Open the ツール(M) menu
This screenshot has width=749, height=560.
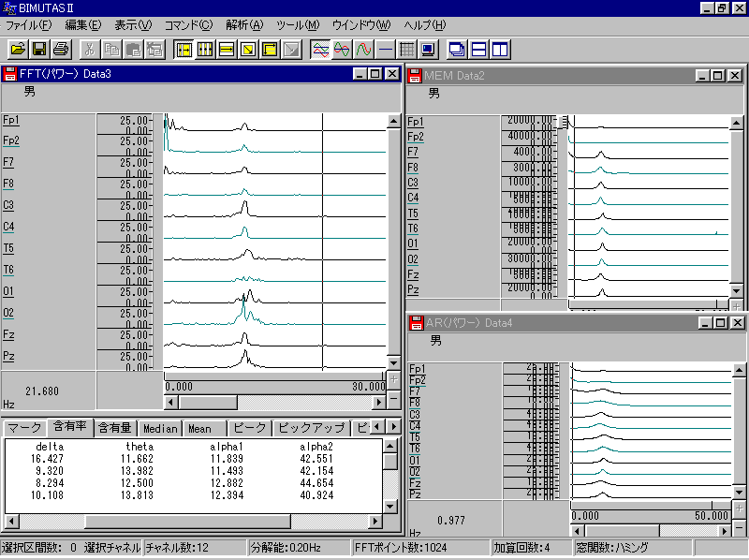coord(298,24)
